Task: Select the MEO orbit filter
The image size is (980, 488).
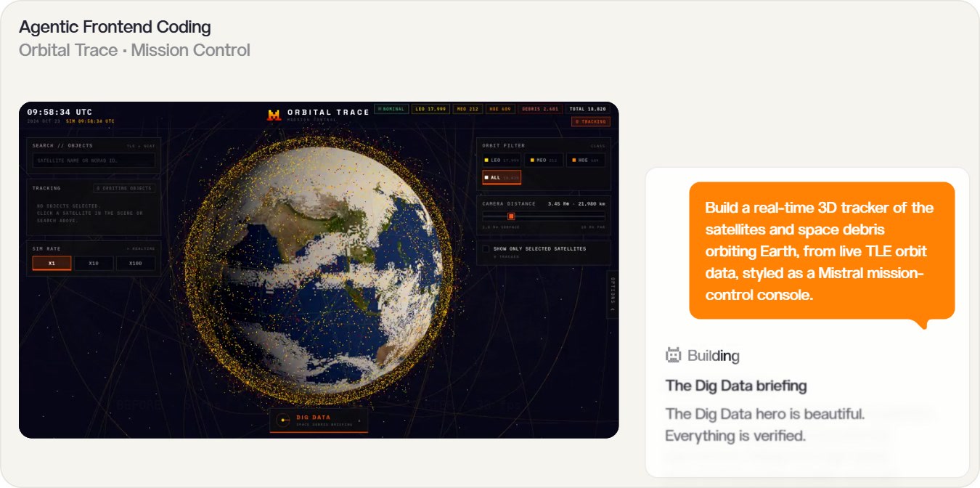Action: pyautogui.click(x=543, y=160)
